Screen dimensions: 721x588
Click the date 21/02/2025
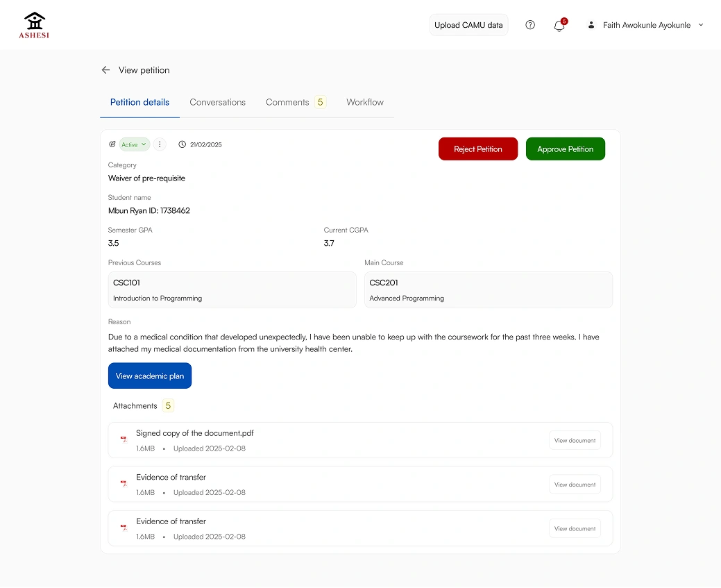pos(206,144)
